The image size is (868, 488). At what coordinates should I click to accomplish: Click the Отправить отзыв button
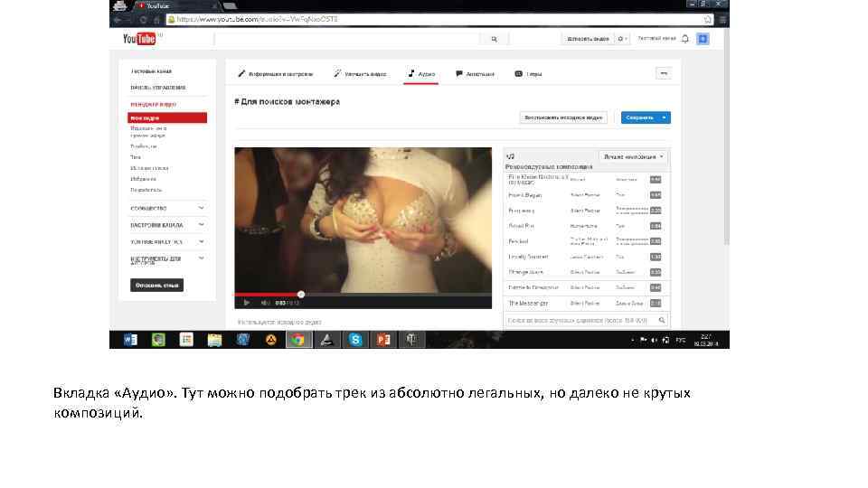tap(156, 285)
